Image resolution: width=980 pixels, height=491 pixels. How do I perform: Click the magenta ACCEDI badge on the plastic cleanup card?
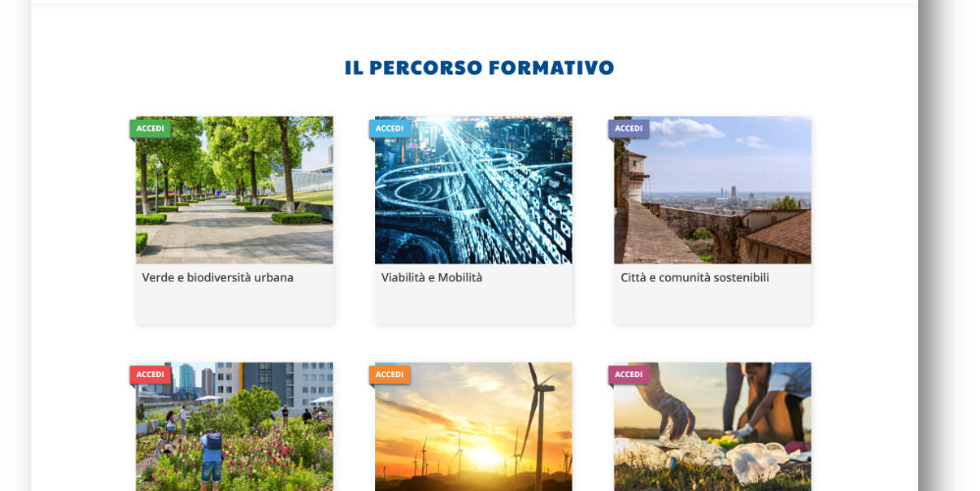pos(628,375)
